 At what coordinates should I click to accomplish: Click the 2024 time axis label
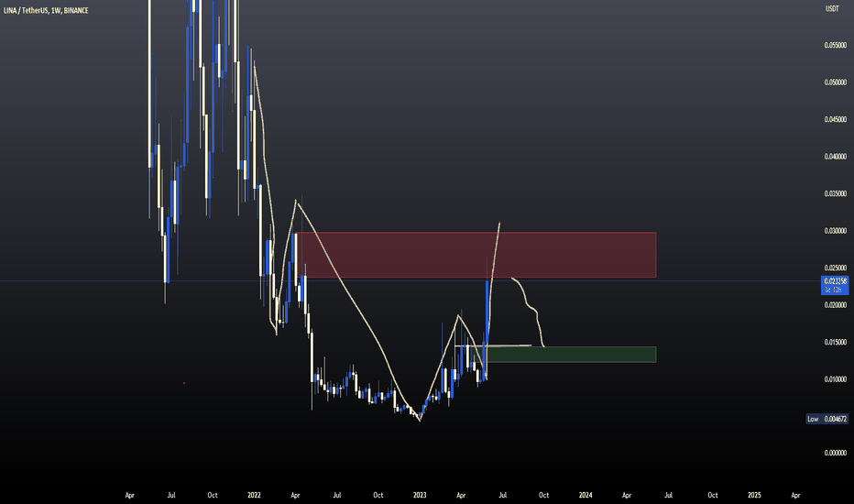click(586, 495)
